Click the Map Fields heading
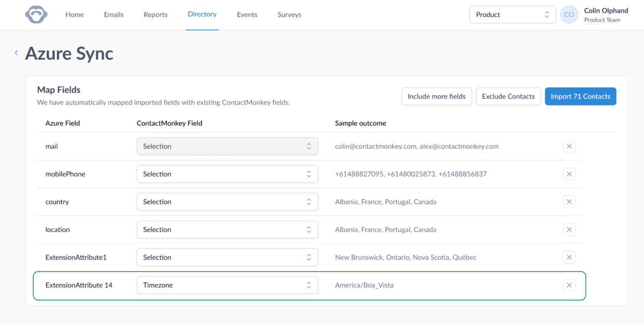The width and height of the screenshot is (644, 324). point(59,90)
